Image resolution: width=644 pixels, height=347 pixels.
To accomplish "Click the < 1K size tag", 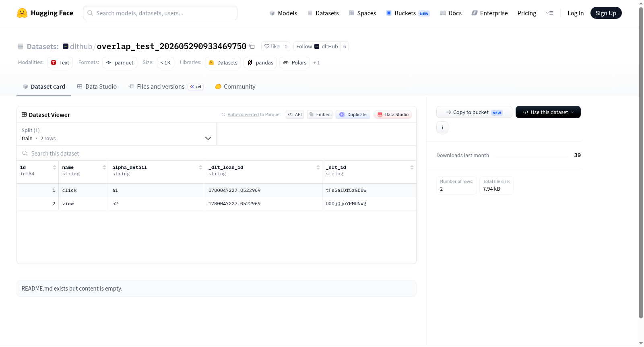I will click(165, 62).
